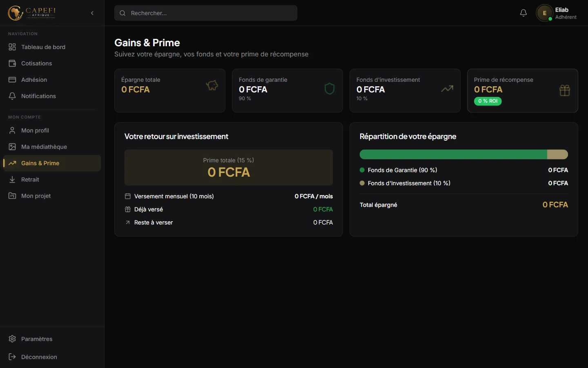Click the green segment of the savings bar

(x=453, y=154)
